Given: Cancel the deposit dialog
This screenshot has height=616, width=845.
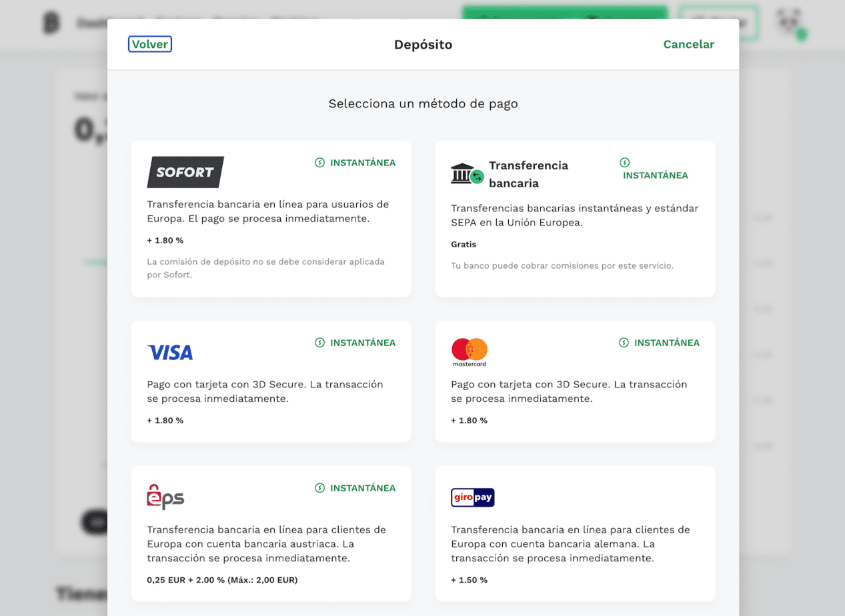Looking at the screenshot, I should click(689, 44).
